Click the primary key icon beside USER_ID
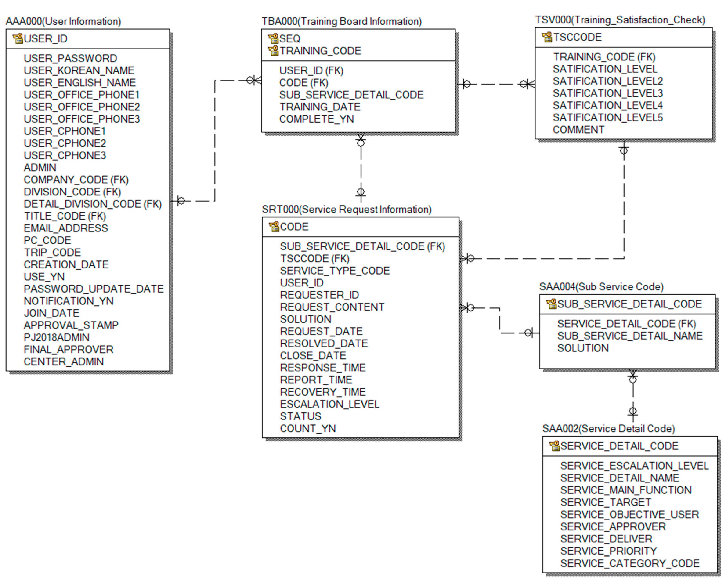 coord(18,38)
